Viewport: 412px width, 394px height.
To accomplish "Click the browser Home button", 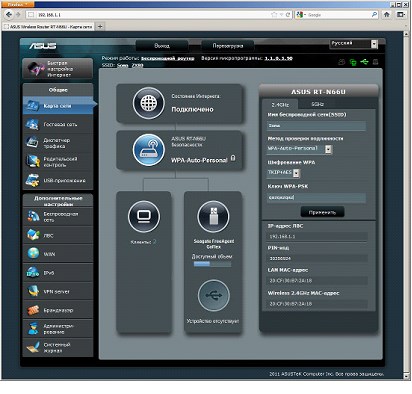I will click(387, 15).
